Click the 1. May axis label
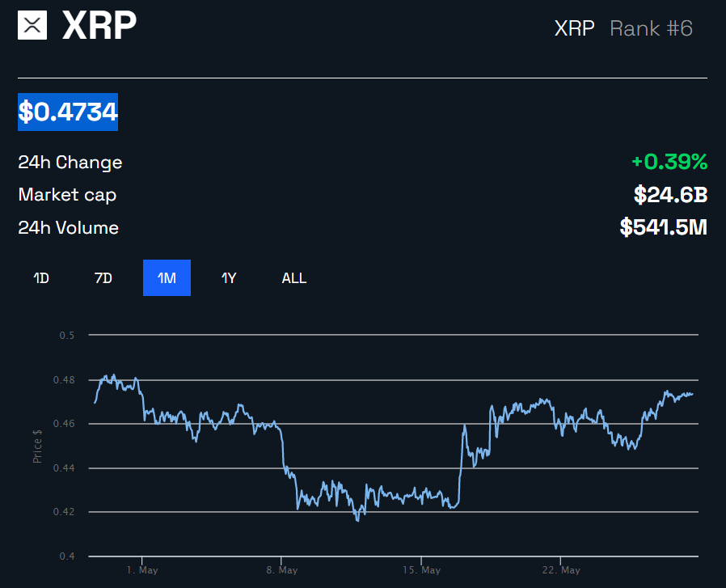Screen dimensions: 726x588 coord(142,570)
